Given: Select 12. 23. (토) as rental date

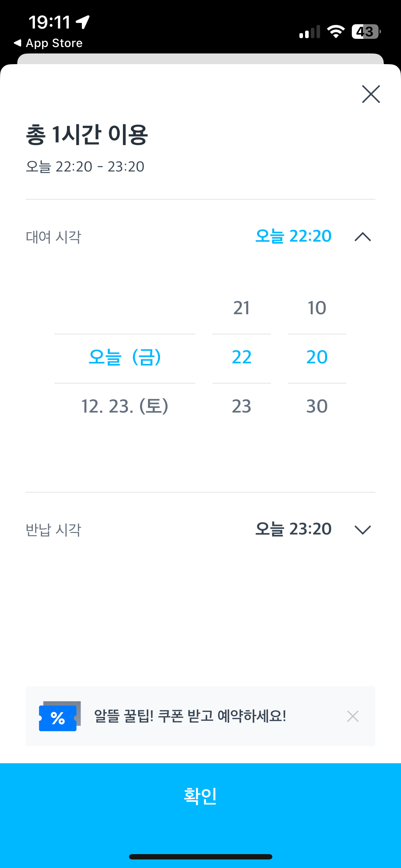Looking at the screenshot, I should [125, 406].
